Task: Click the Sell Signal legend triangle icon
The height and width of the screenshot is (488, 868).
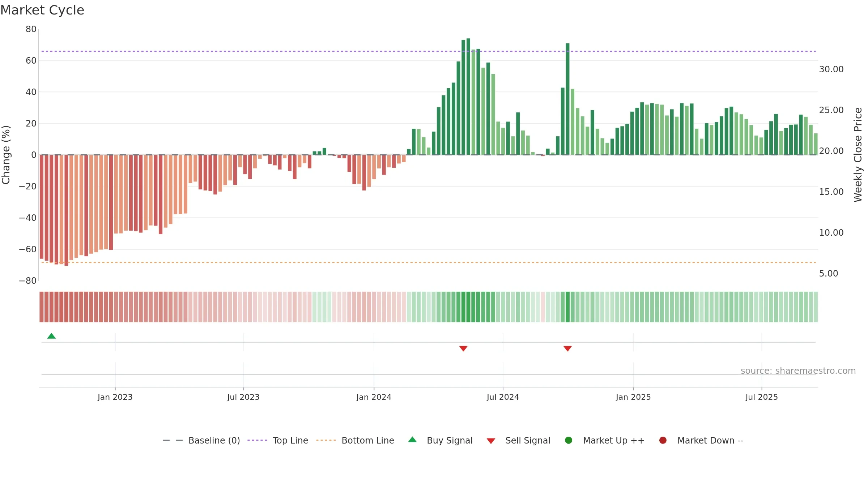Action: pos(491,441)
